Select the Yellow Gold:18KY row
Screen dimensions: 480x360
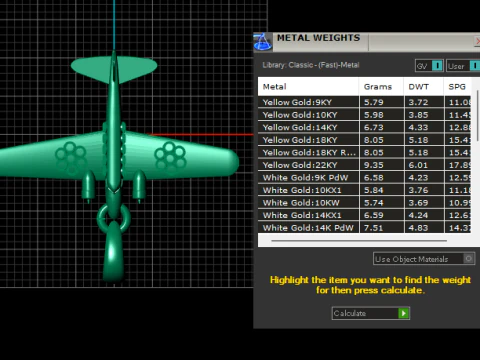tap(364, 140)
